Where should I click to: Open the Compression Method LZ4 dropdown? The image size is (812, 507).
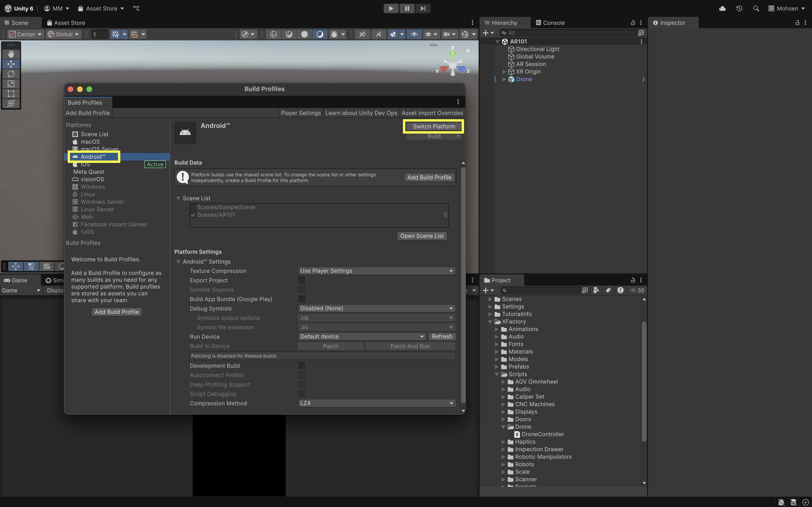point(376,403)
